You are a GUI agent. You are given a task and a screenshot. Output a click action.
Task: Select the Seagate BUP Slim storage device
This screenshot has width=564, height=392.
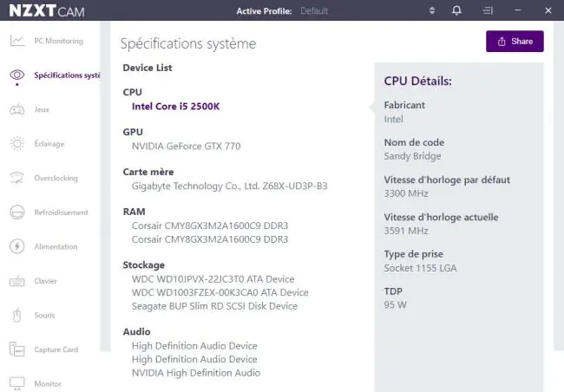(x=214, y=306)
